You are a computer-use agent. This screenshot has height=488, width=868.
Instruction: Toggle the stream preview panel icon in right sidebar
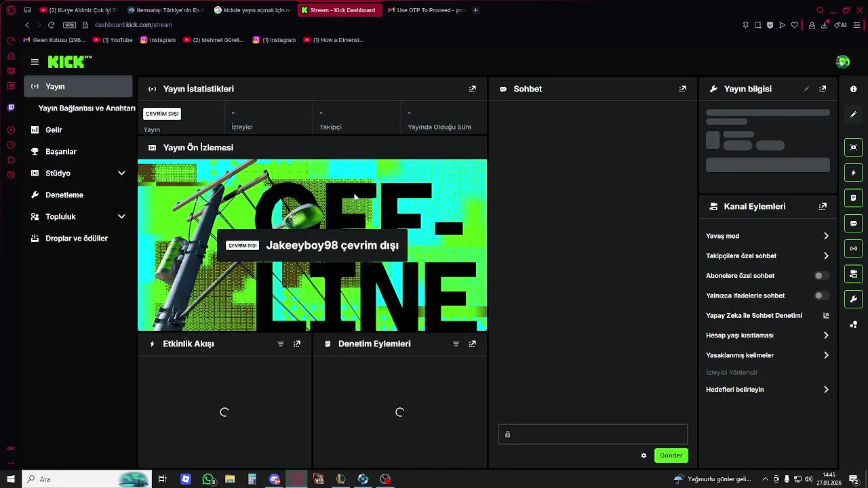[x=853, y=147]
